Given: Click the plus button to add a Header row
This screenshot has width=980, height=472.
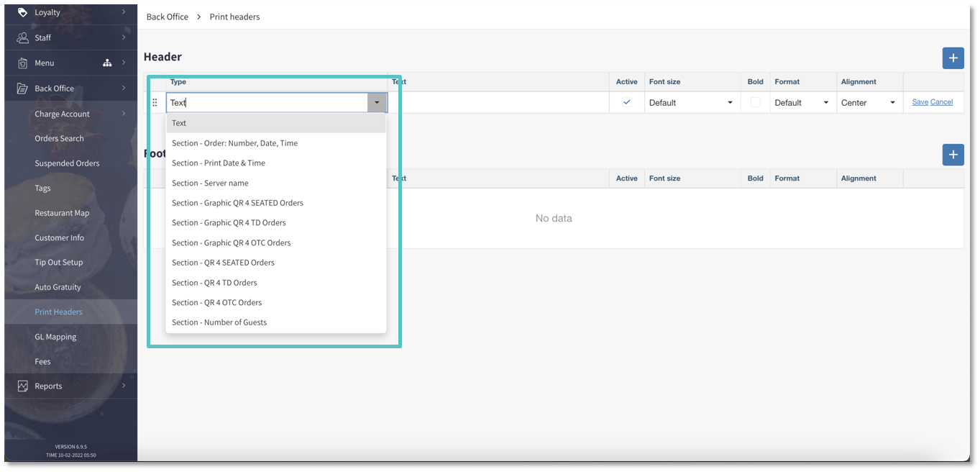Looking at the screenshot, I should [x=953, y=58].
